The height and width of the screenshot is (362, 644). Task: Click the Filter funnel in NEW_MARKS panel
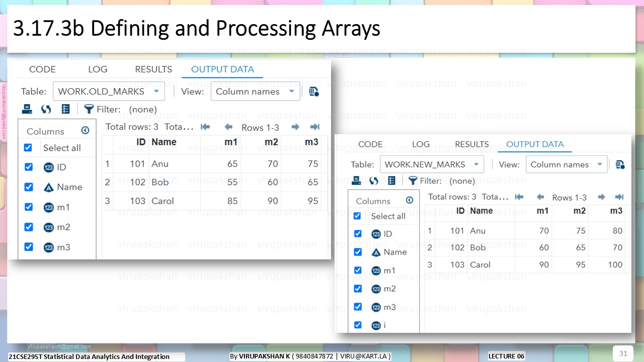(413, 180)
